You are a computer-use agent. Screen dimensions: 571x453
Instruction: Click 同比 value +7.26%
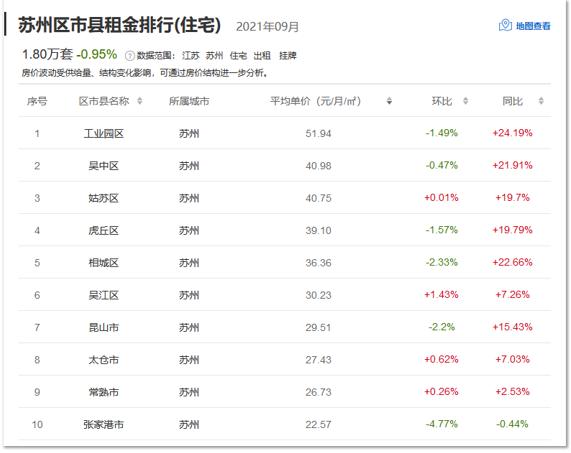pyautogui.click(x=512, y=295)
